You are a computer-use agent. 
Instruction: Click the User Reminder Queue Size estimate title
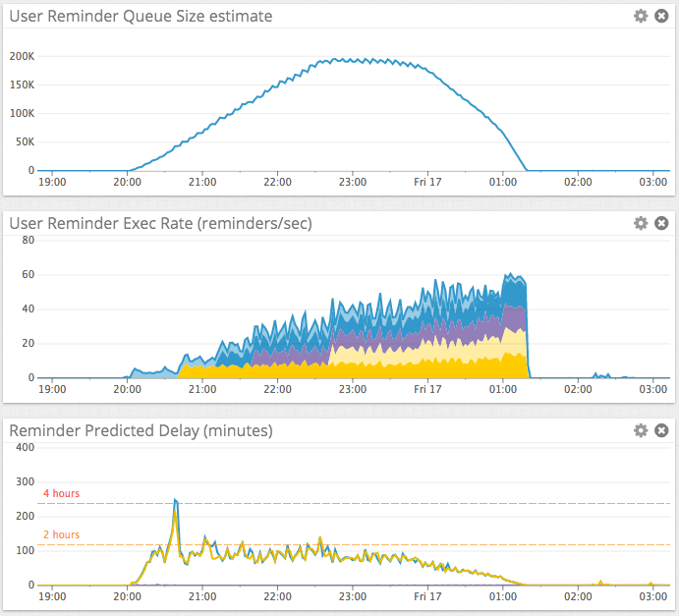[x=141, y=17]
